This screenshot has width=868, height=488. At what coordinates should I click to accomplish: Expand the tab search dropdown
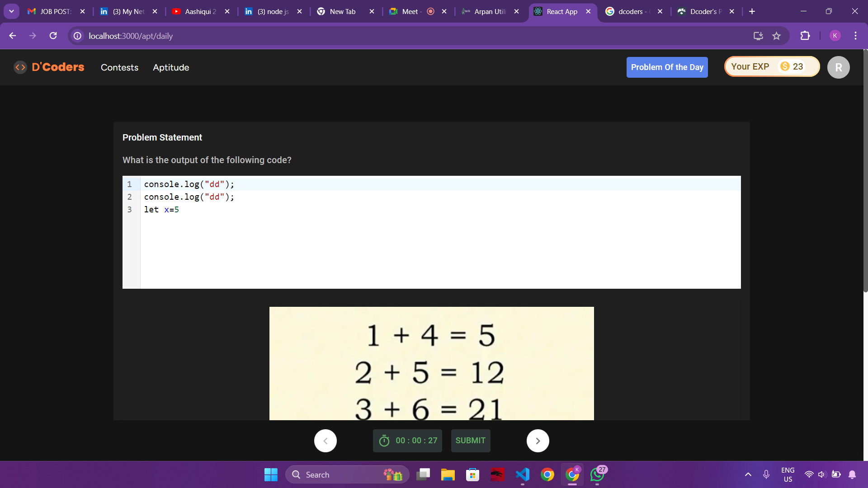click(x=11, y=11)
